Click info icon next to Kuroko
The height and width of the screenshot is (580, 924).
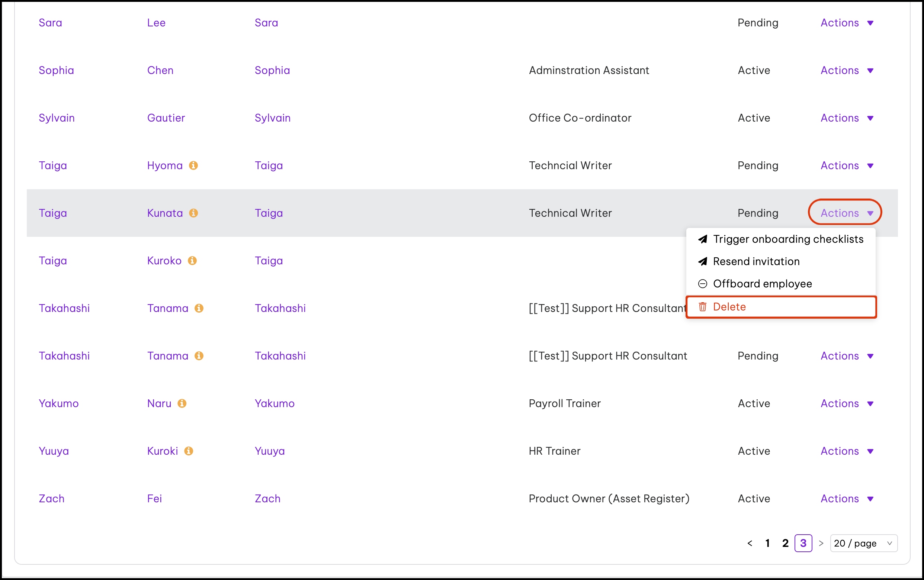[192, 261]
